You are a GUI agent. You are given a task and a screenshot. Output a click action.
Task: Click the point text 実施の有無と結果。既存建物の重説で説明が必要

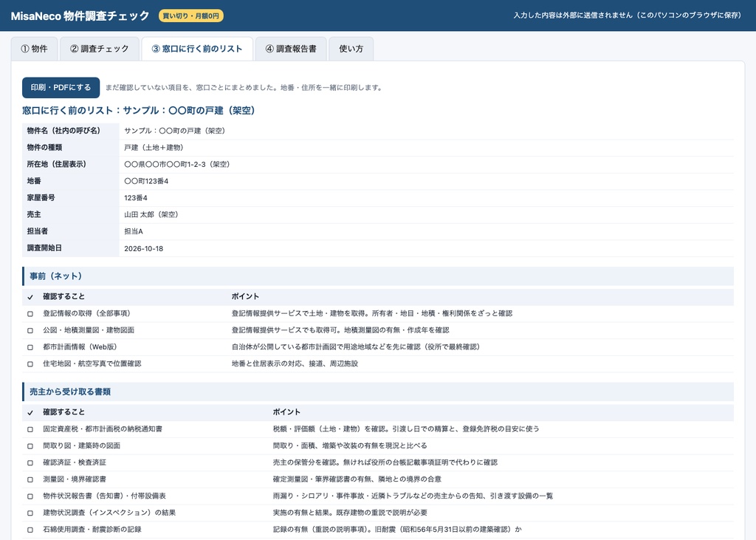349,513
